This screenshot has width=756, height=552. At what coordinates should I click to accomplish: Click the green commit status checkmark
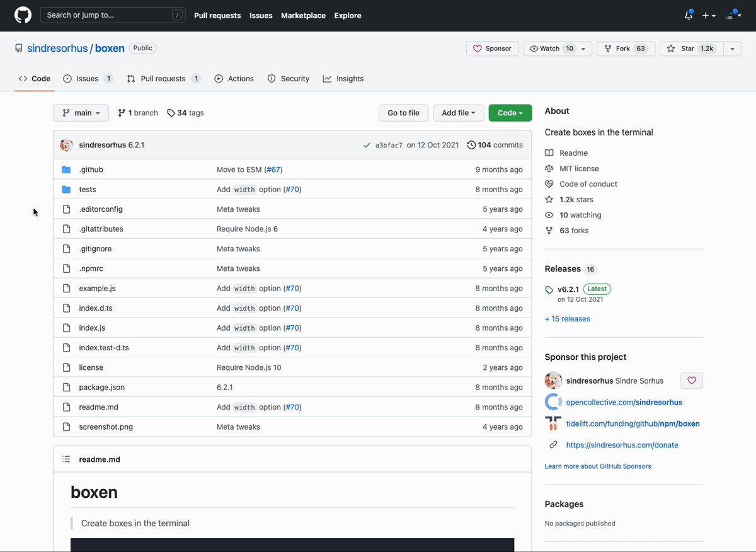tap(367, 145)
